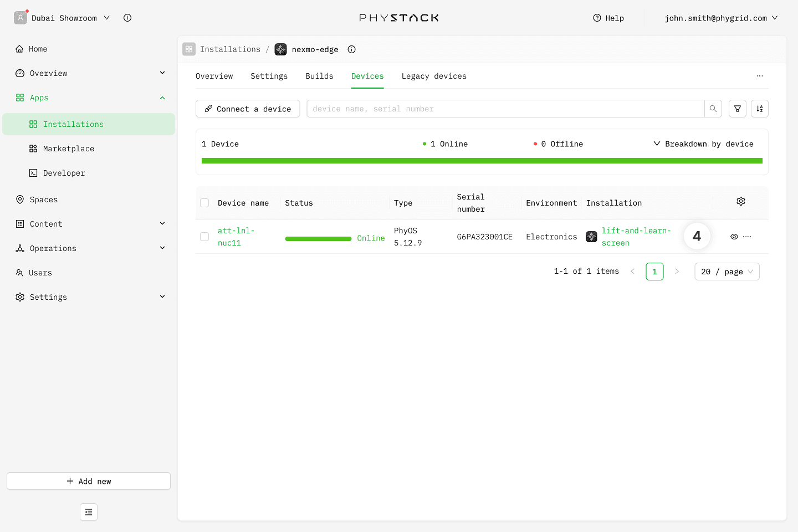The height and width of the screenshot is (532, 798).
Task: Click the green device status bar
Action: point(482,161)
